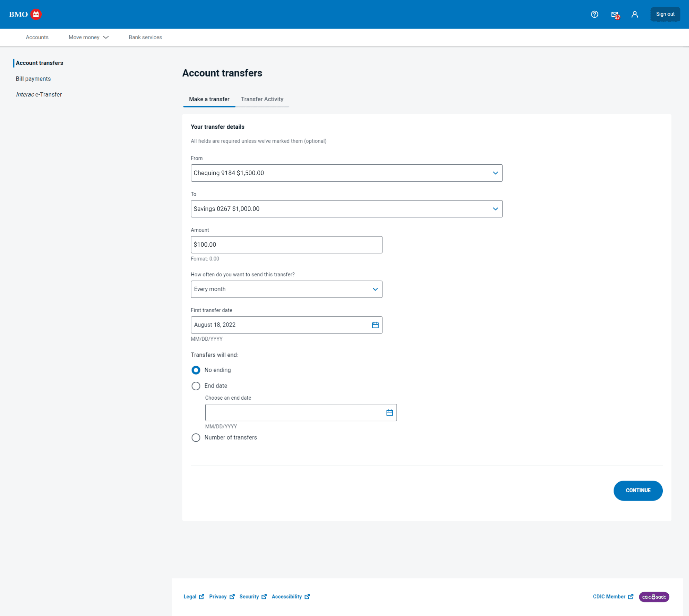The height and width of the screenshot is (616, 689).
Task: Click the "Transfers will end:" label
Action: (x=214, y=355)
